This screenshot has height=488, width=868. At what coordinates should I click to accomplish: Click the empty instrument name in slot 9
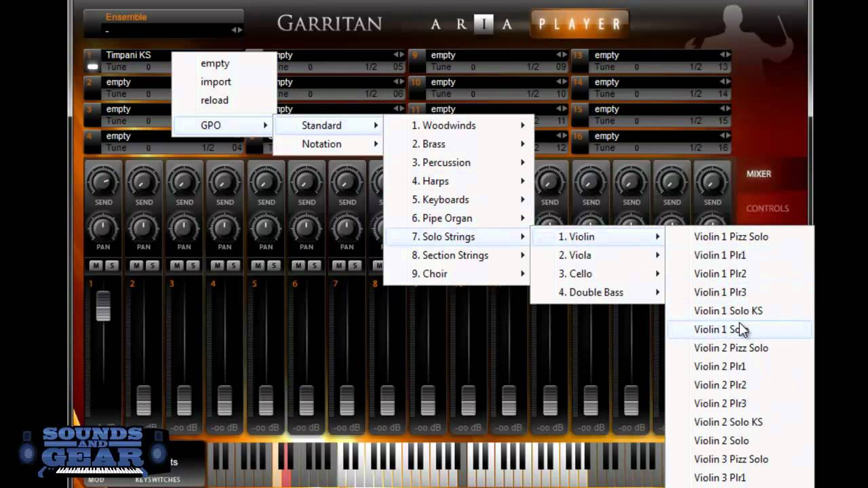(x=443, y=55)
